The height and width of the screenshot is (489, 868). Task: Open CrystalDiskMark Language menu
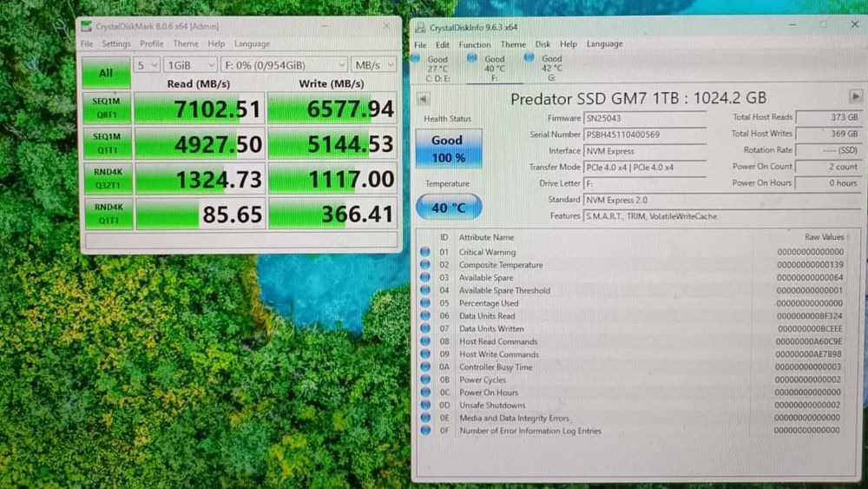(252, 43)
